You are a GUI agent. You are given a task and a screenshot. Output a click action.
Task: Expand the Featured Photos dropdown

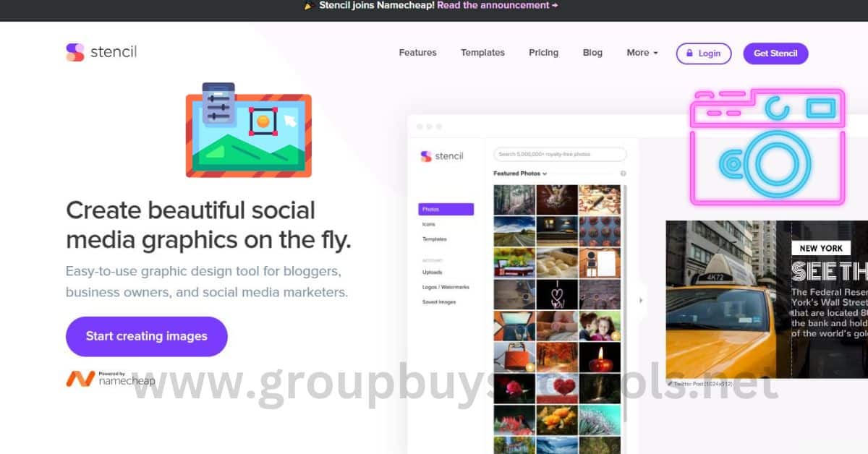(x=520, y=174)
